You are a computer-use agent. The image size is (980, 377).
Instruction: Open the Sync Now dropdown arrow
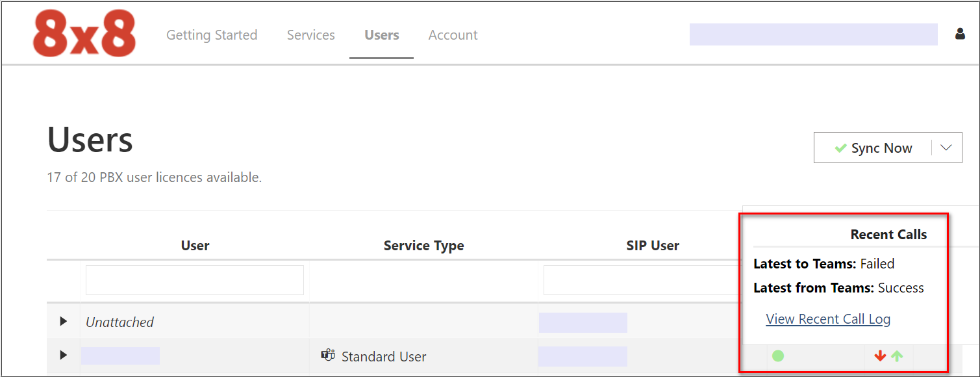[946, 148]
